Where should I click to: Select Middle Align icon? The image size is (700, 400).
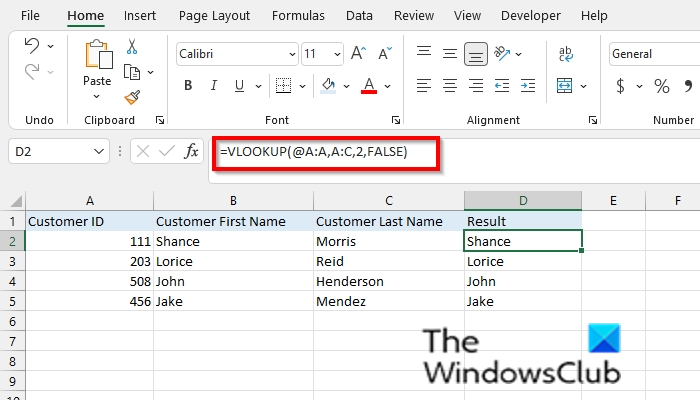pyautogui.click(x=450, y=54)
